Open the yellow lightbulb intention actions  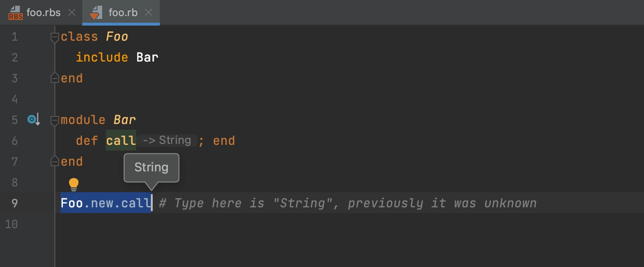(73, 184)
